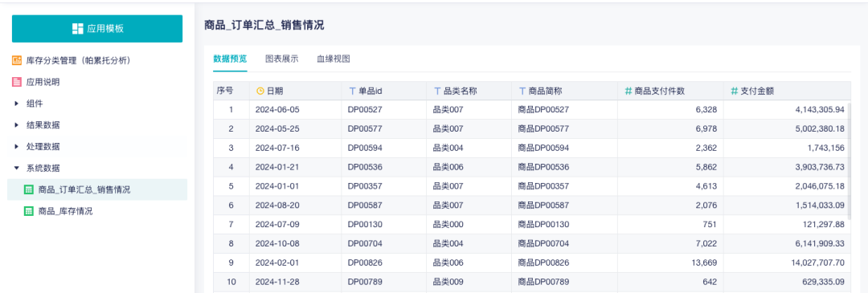Collapse the 系统数据 tree node
This screenshot has width=868, height=293.
(17, 168)
